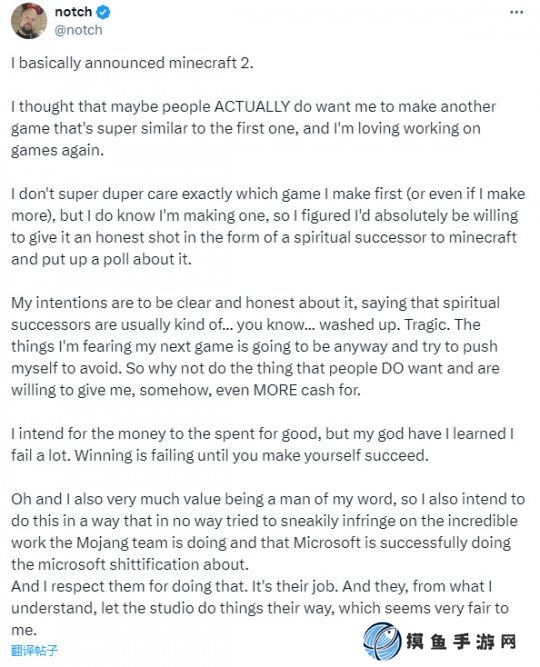Click the sentence starting 'And I respect them'

(260, 608)
